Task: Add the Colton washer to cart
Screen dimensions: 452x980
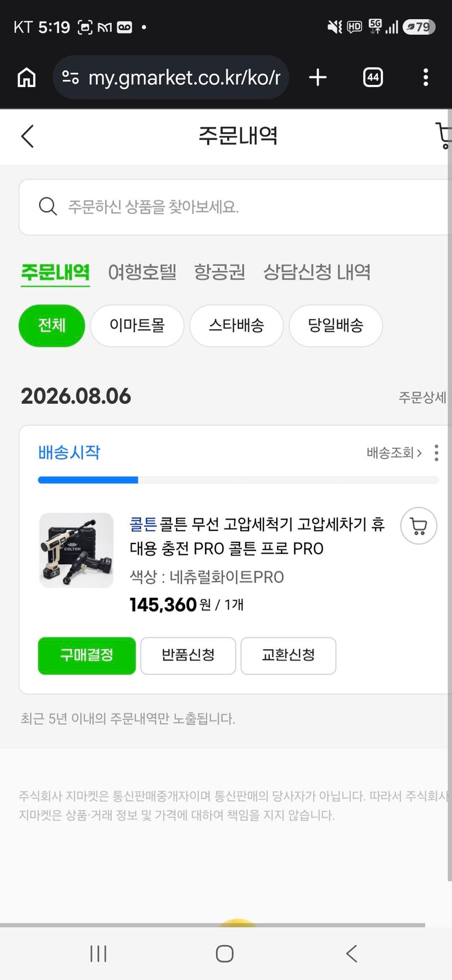Action: coord(419,526)
